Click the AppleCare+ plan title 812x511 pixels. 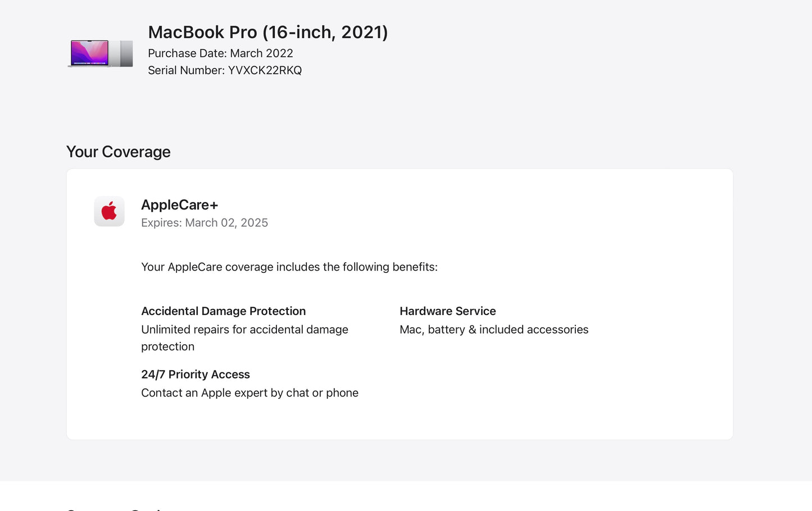179,205
